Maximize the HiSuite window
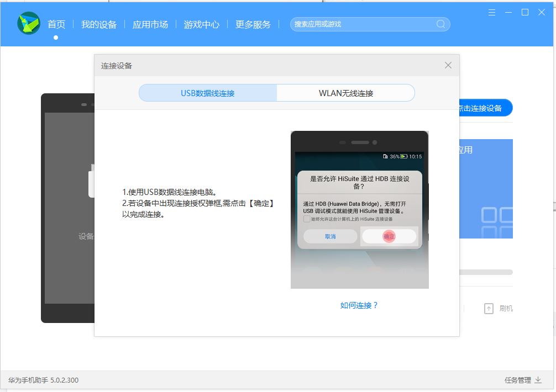Image resolution: width=556 pixels, height=392 pixels. coord(525,12)
